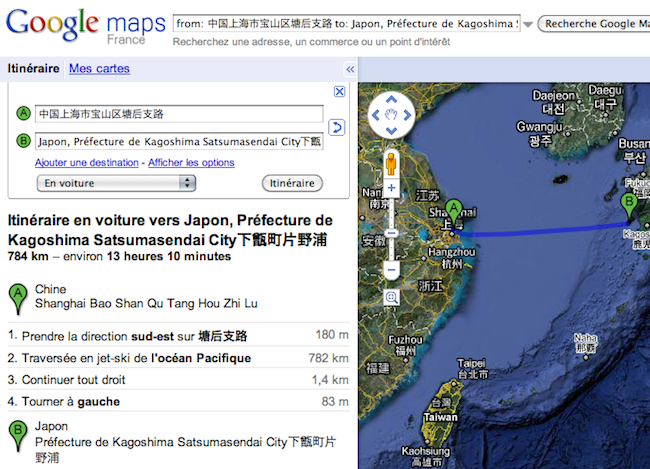650x469 pixels.
Task: Select step 1 Prendre la direction sud-est
Action: pyautogui.click(x=178, y=335)
